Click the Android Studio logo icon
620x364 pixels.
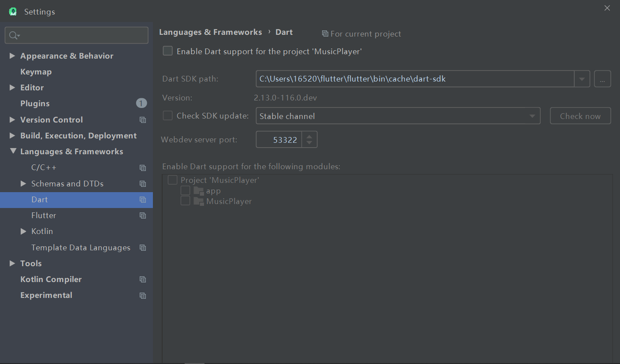tap(13, 11)
